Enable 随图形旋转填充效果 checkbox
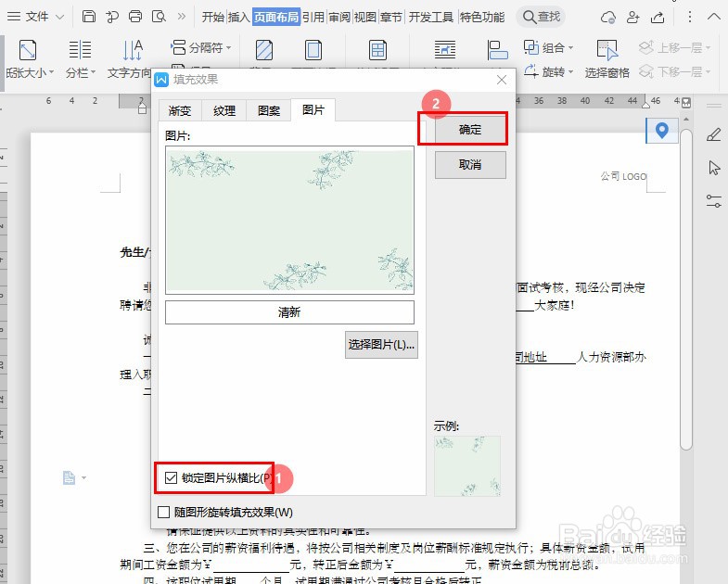Image resolution: width=728 pixels, height=584 pixels. [164, 512]
